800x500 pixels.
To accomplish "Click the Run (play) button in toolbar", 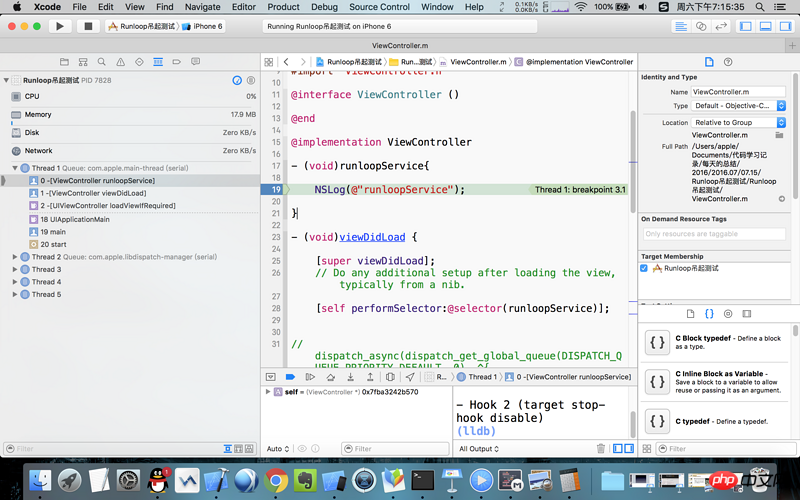I will (60, 26).
